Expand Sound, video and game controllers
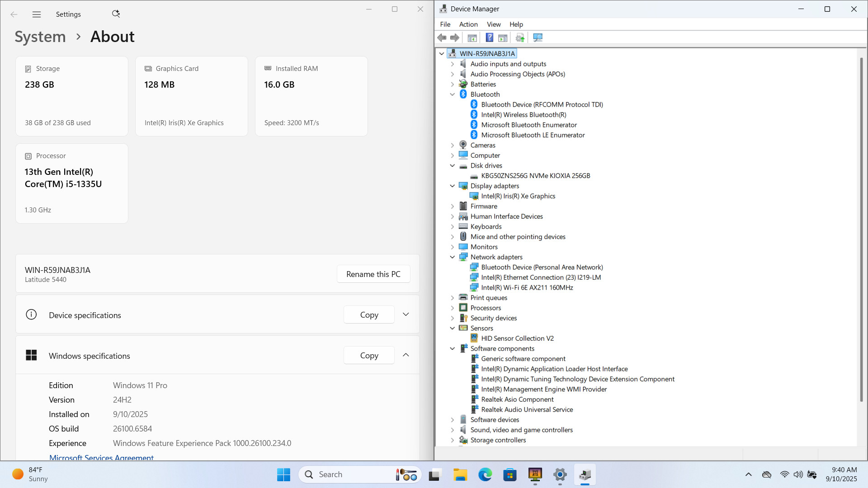Image resolution: width=868 pixels, height=488 pixels. tap(453, 430)
